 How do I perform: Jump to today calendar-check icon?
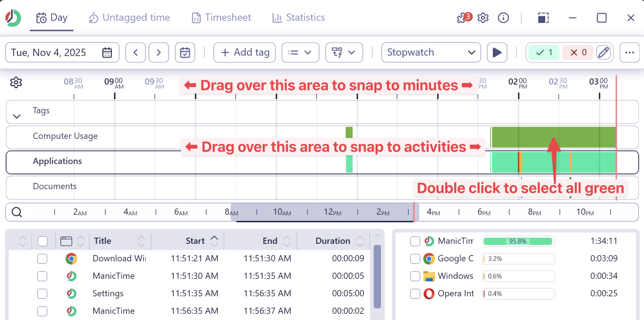pos(185,52)
